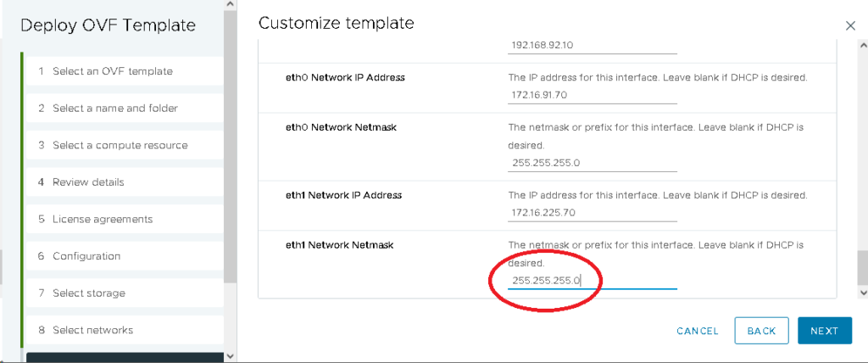Close the Customize template dialog with X
868x363 pixels.
point(850,26)
